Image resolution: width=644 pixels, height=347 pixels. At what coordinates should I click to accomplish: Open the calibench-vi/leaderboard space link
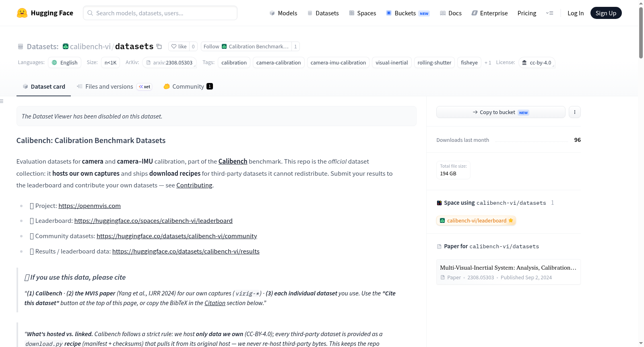[476, 220]
